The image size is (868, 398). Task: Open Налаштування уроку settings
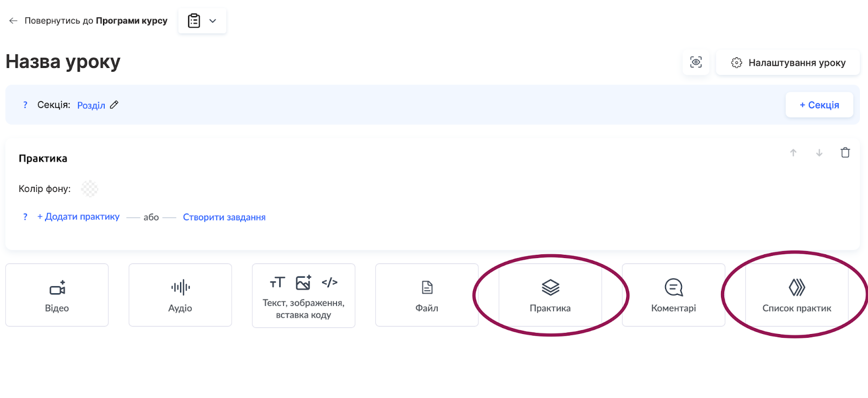788,63
